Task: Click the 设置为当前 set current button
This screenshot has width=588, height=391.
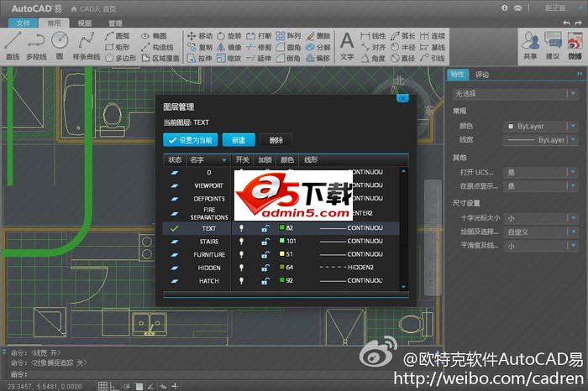Action: point(191,140)
